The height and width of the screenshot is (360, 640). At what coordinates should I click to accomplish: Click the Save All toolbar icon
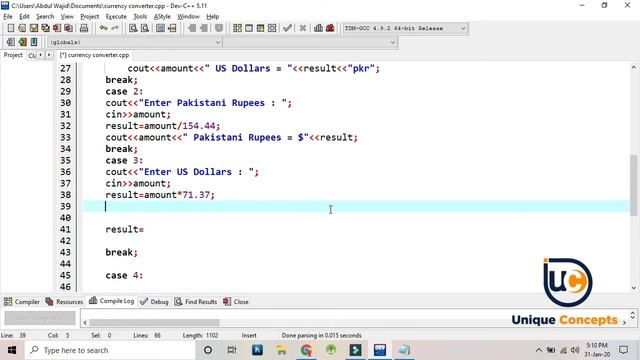click(x=45, y=28)
